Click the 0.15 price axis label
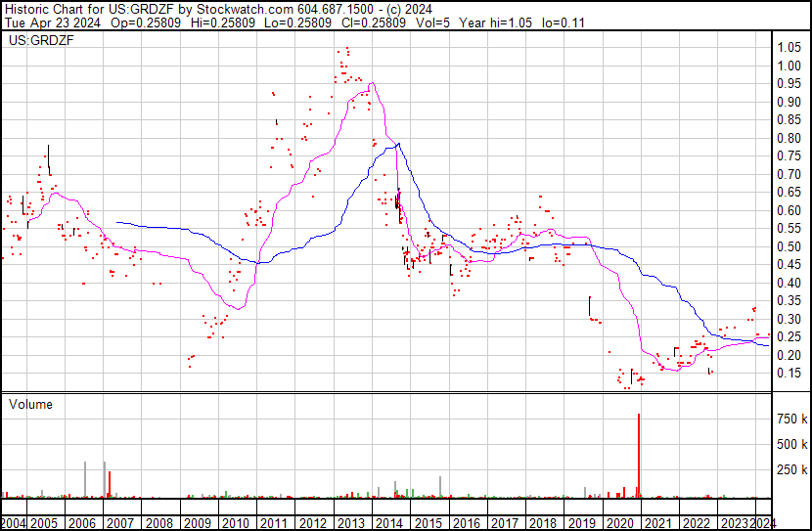 pyautogui.click(x=789, y=374)
